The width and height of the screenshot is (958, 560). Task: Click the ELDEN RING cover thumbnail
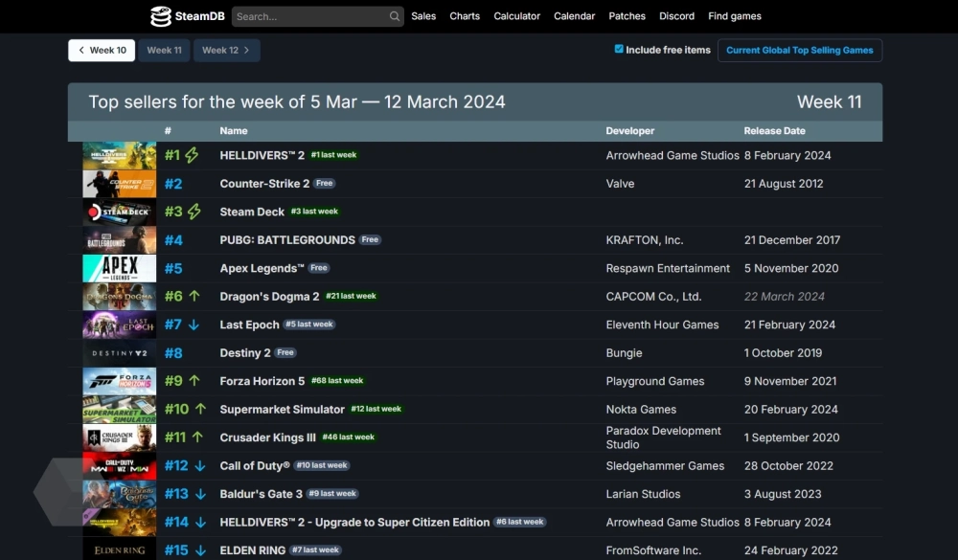pyautogui.click(x=119, y=550)
